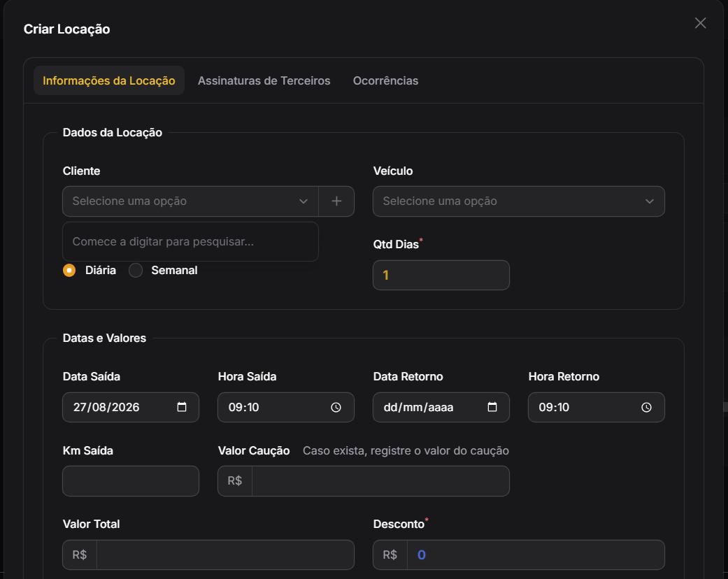
Task: Click the caução hint text
Action: [406, 450]
